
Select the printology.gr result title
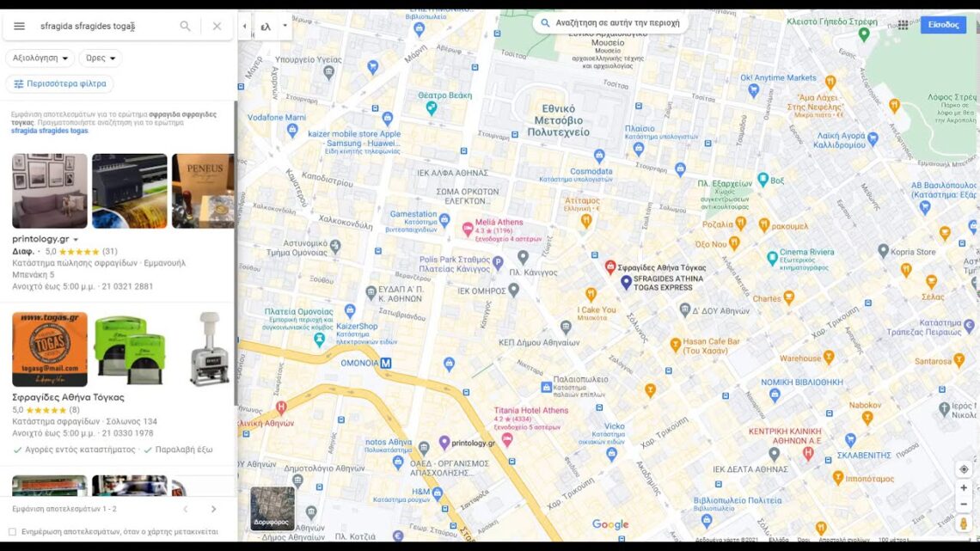(40, 239)
